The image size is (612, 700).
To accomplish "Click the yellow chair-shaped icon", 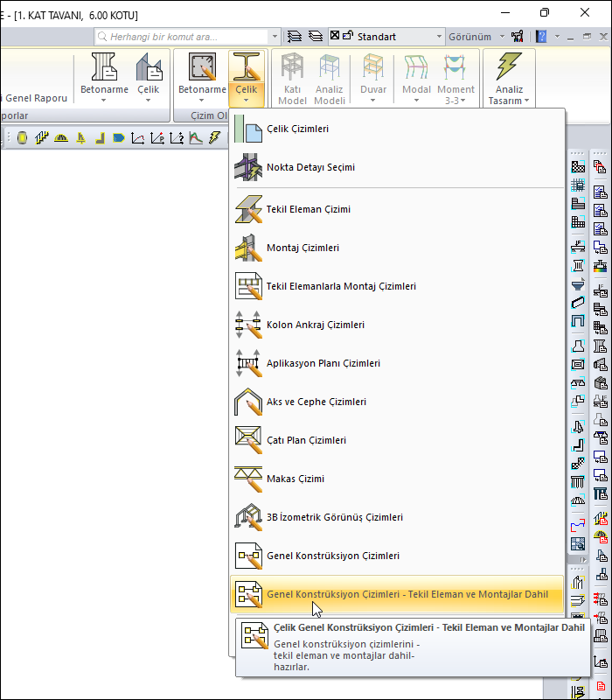I will tap(80, 138).
